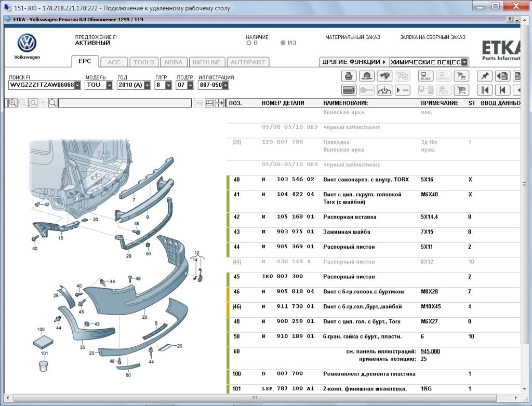This screenshot has width=532, height=406.
Task: Click the illustration search input field
Action: point(125,103)
